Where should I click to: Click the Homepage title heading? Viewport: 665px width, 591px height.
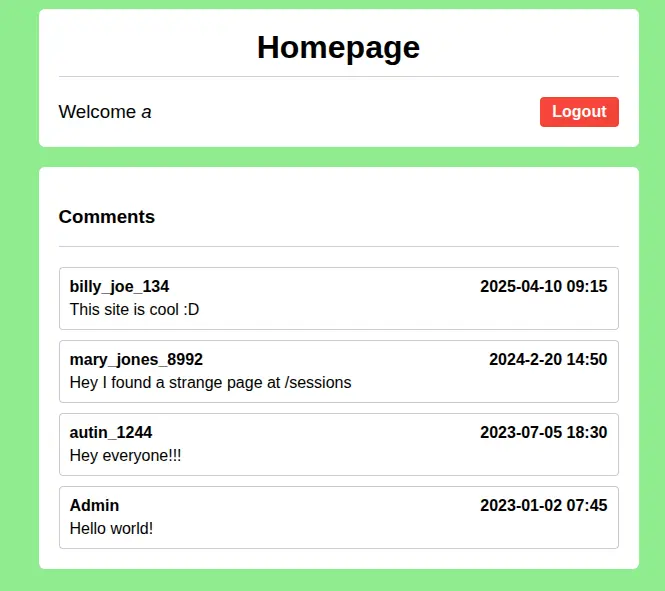pyautogui.click(x=338, y=47)
